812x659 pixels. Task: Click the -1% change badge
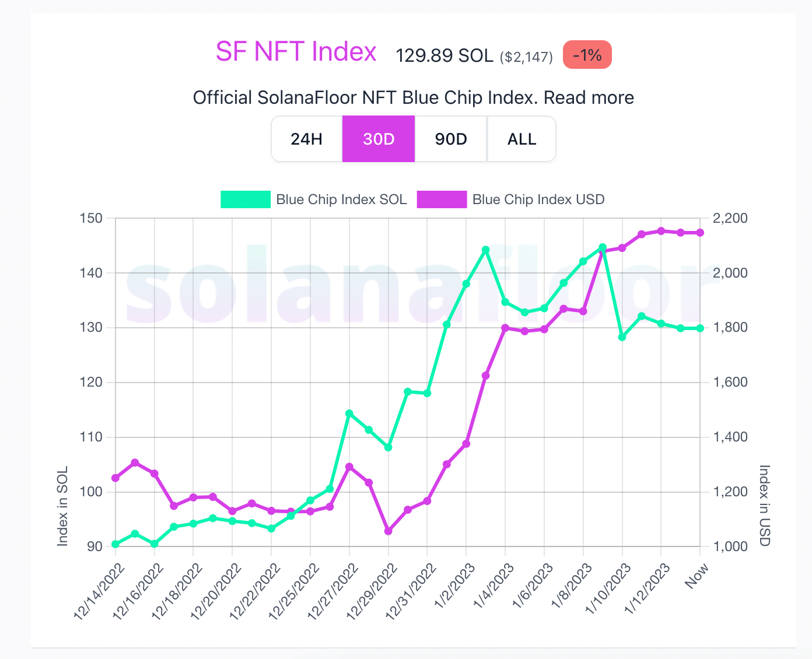(x=587, y=55)
